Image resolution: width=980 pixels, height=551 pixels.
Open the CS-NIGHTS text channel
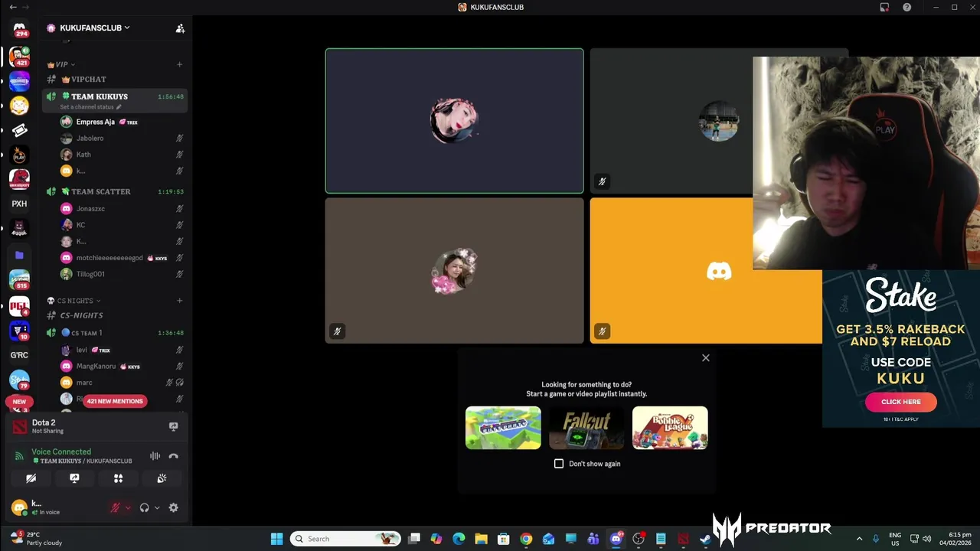pos(115,315)
